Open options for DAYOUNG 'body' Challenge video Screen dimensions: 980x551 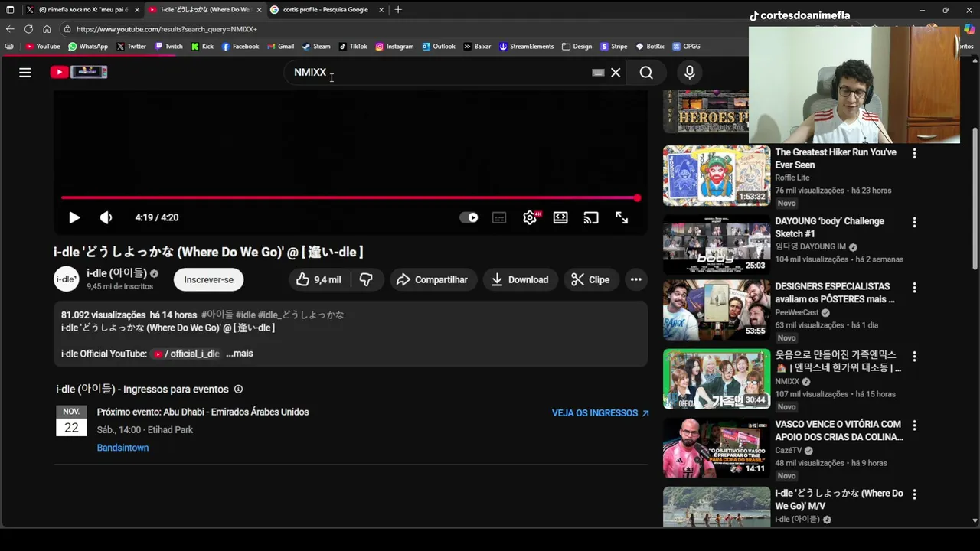tap(914, 222)
